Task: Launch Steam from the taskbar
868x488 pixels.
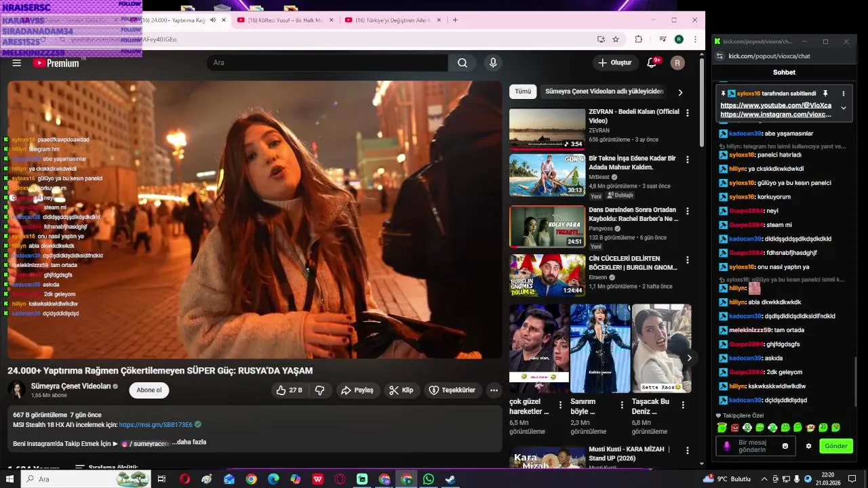Action: coord(450,479)
